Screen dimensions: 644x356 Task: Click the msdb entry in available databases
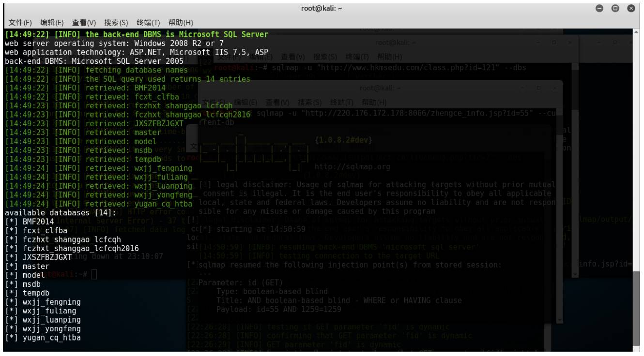[x=31, y=284]
